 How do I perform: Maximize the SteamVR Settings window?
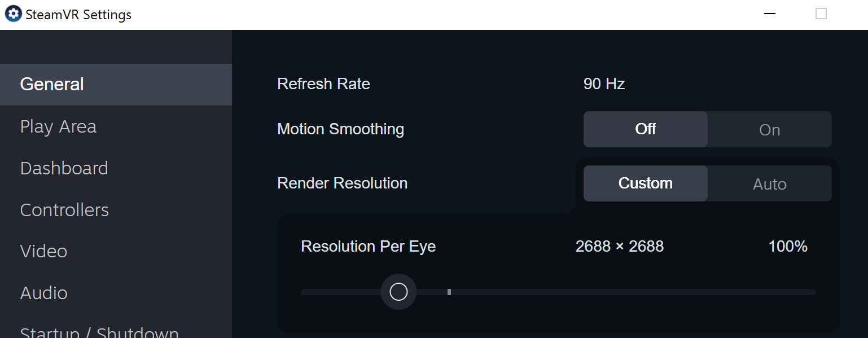pyautogui.click(x=821, y=14)
